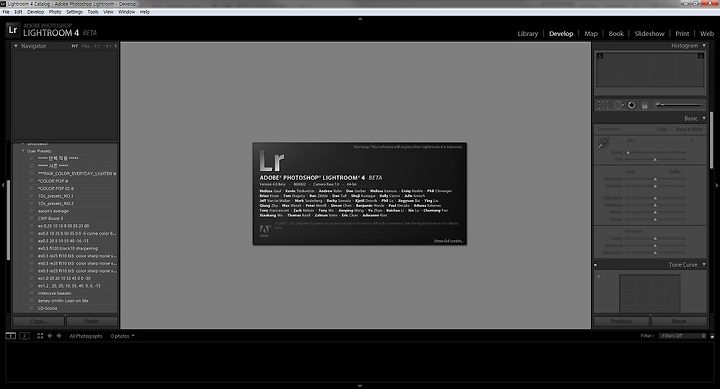720x389 pixels.
Task: Open Grid view from filmstrip toolbar
Action: click(40, 336)
